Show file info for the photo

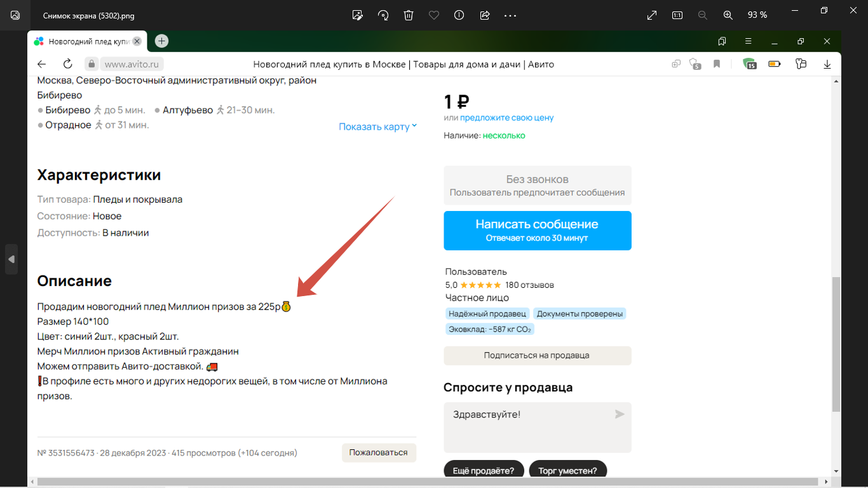pos(459,15)
